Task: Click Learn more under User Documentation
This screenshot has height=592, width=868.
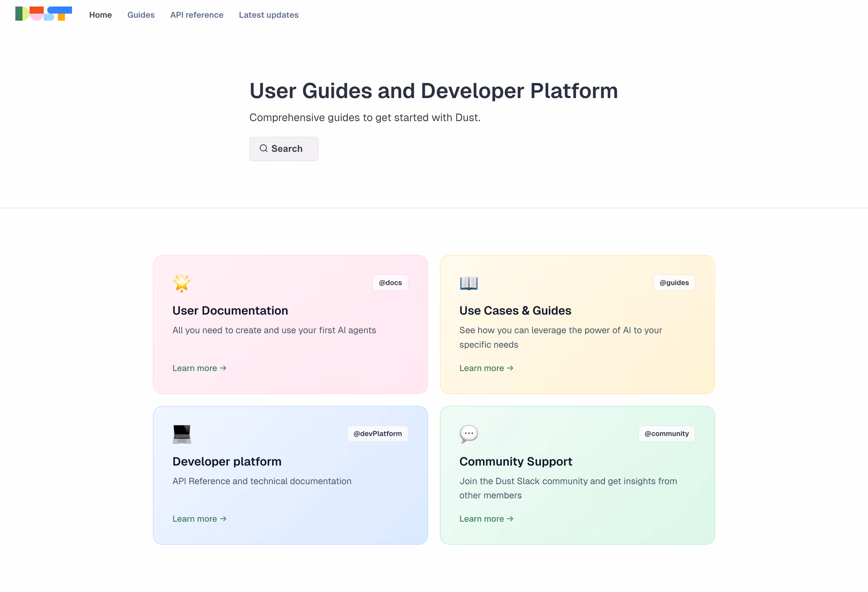Action: point(199,368)
